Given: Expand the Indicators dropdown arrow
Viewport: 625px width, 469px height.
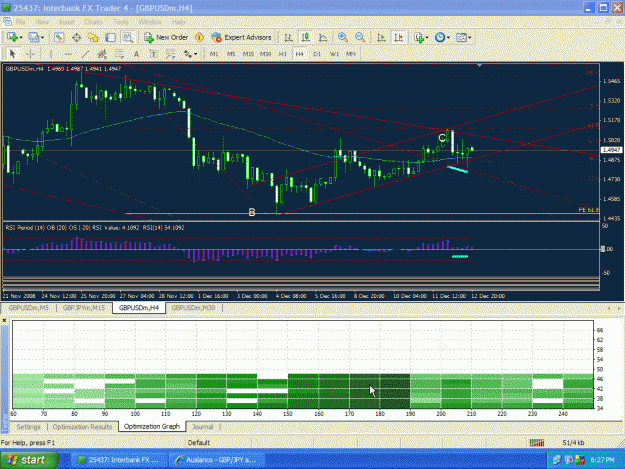Looking at the screenshot, I should (x=426, y=37).
